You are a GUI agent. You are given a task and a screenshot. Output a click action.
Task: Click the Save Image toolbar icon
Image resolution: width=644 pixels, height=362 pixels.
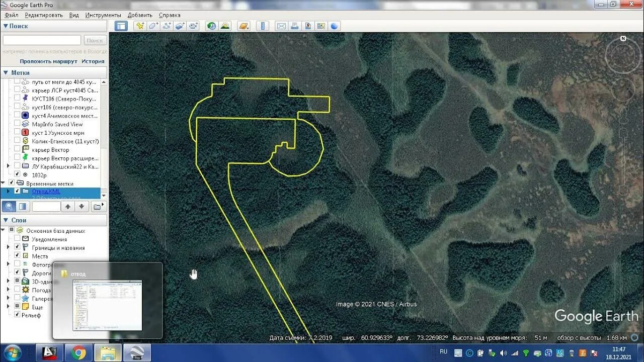(307, 26)
